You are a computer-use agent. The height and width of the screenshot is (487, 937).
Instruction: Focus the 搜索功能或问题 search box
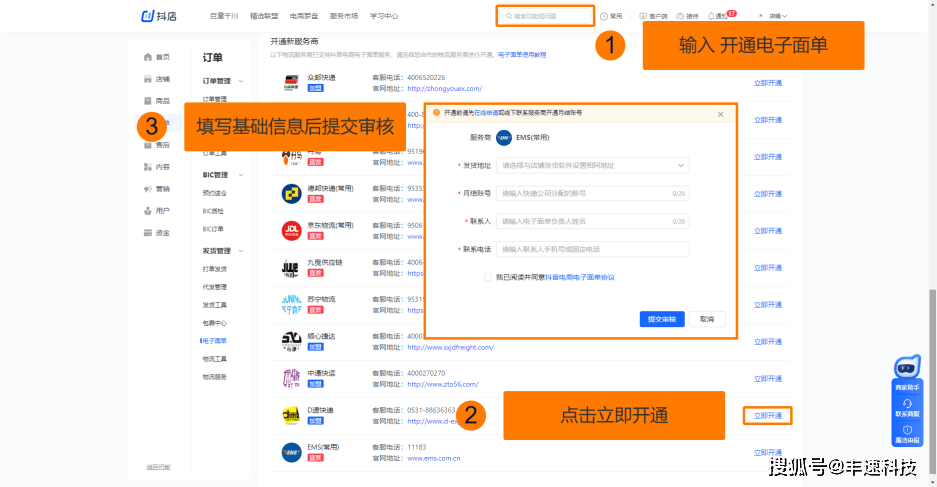[x=545, y=16]
